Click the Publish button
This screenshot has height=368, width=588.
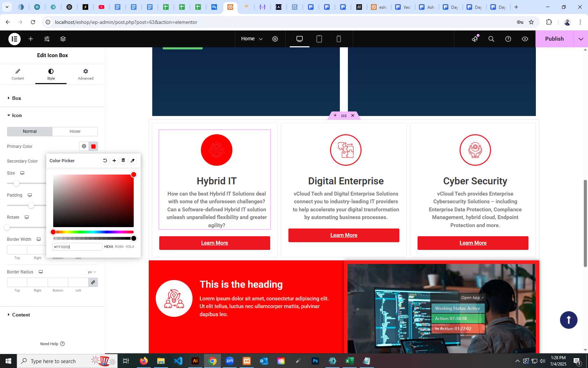(x=554, y=39)
